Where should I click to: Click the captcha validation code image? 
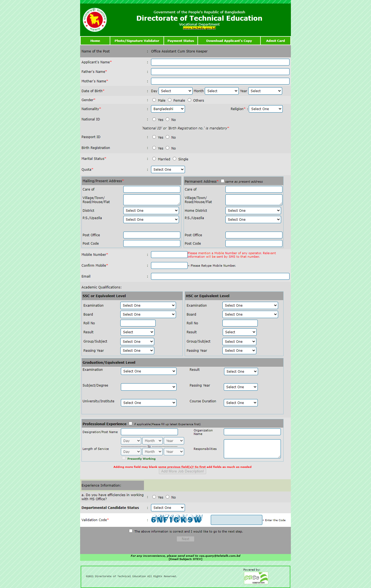click(177, 519)
